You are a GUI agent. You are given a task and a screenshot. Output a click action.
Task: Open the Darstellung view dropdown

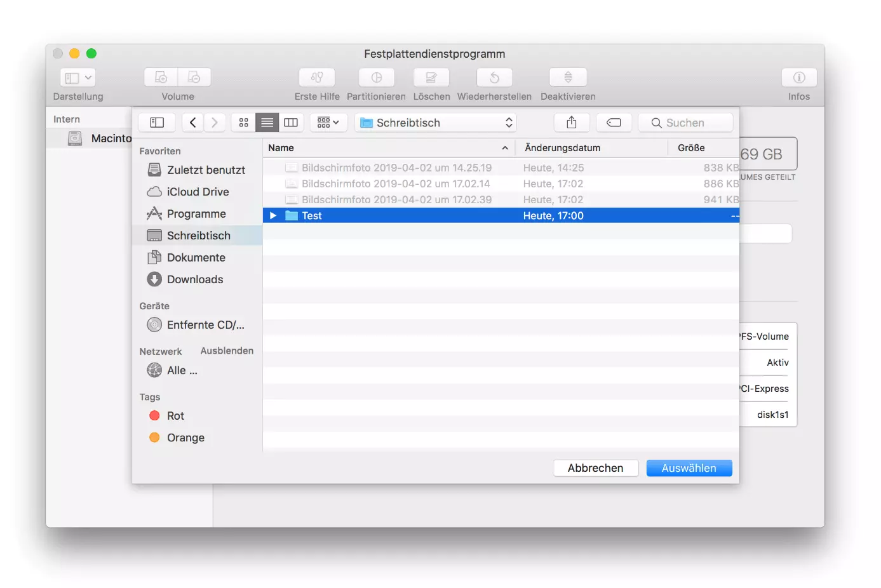77,77
